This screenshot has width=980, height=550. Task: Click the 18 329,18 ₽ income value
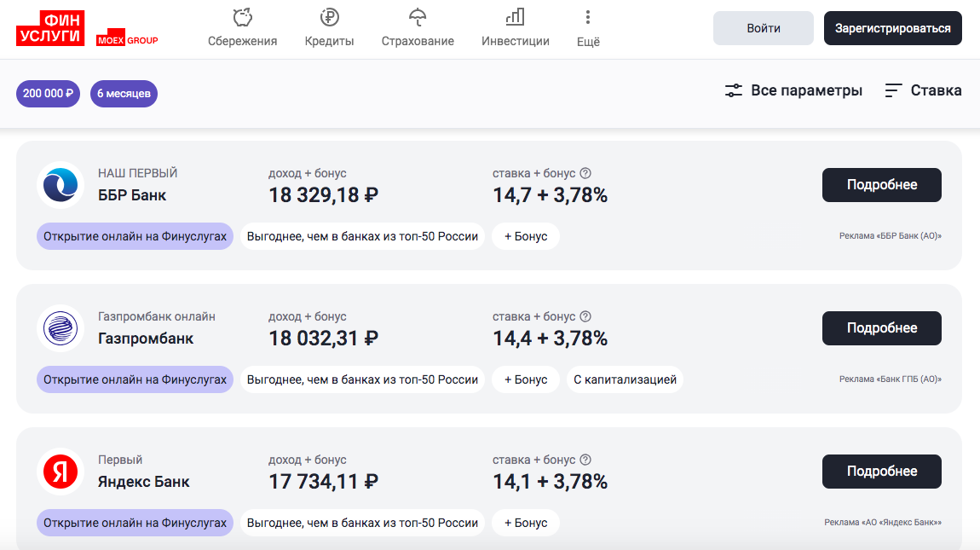tap(323, 195)
